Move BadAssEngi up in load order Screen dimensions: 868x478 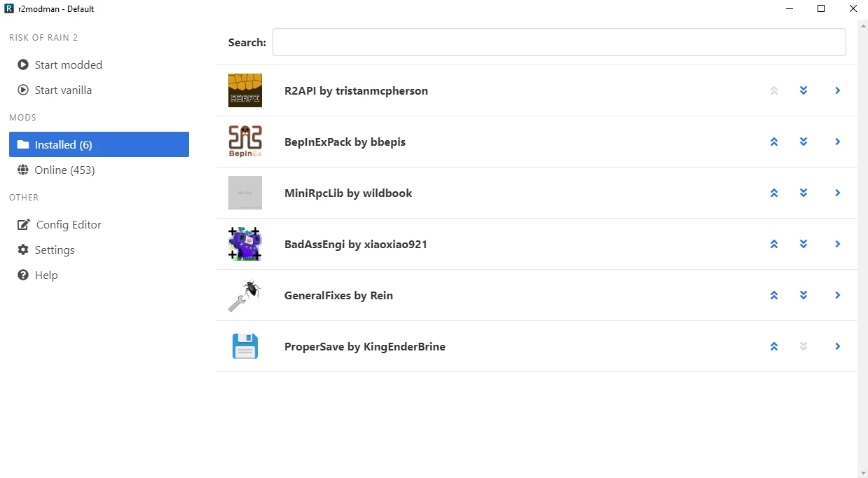tap(774, 244)
